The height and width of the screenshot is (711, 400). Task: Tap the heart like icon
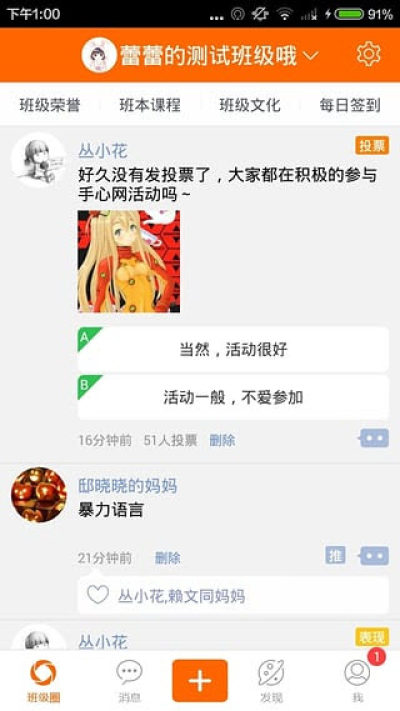98,594
